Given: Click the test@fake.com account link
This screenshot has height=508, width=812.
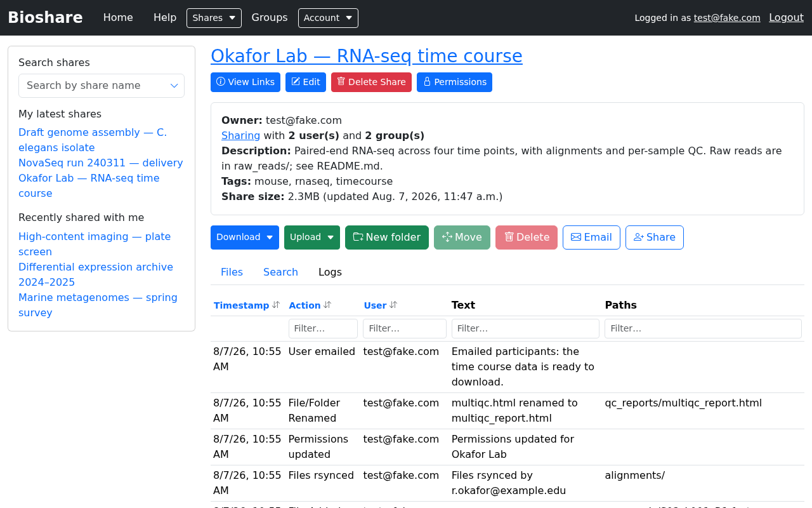Looking at the screenshot, I should tap(727, 18).
